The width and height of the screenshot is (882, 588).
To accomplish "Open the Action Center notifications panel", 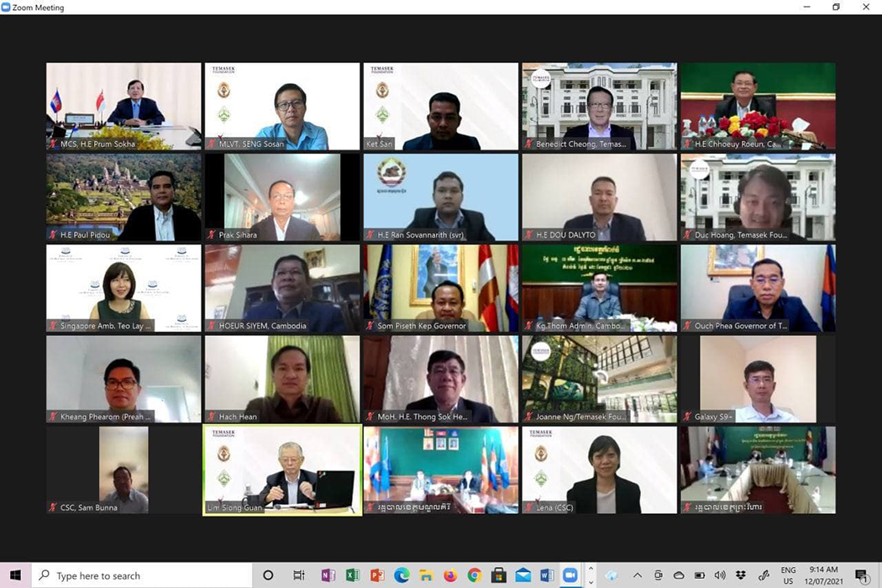I will pyautogui.click(x=862, y=575).
